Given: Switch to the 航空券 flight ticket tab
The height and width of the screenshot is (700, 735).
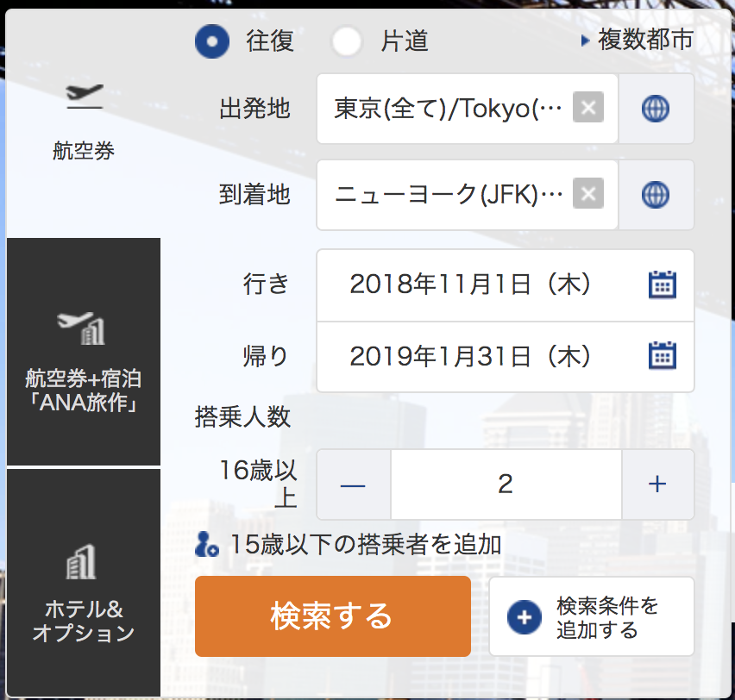Looking at the screenshot, I should [84, 122].
